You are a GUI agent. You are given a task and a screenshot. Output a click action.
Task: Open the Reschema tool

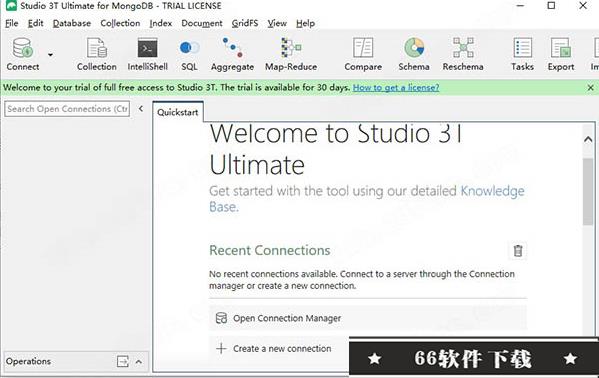463,54
